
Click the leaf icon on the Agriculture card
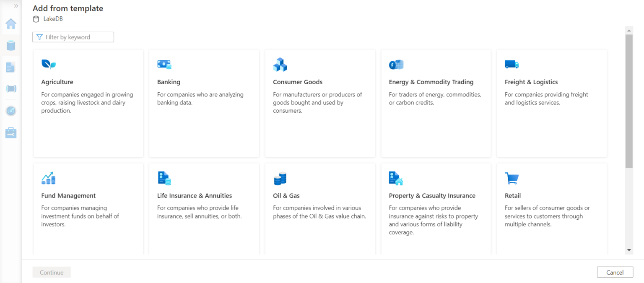tap(49, 64)
